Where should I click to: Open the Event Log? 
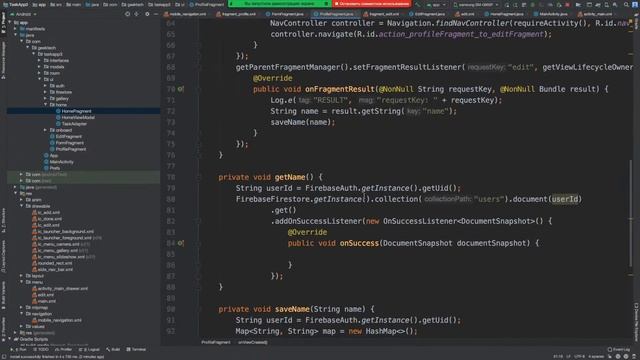pyautogui.click(x=618, y=349)
